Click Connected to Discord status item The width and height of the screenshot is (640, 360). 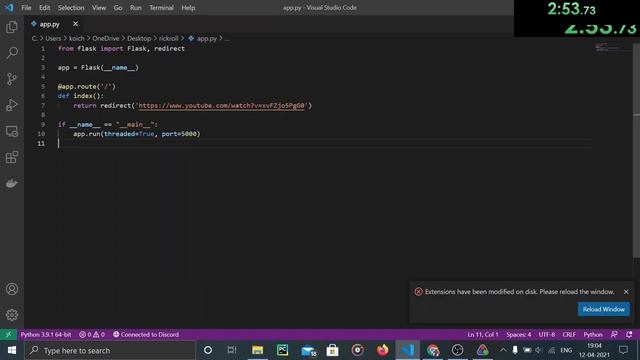click(x=146, y=334)
